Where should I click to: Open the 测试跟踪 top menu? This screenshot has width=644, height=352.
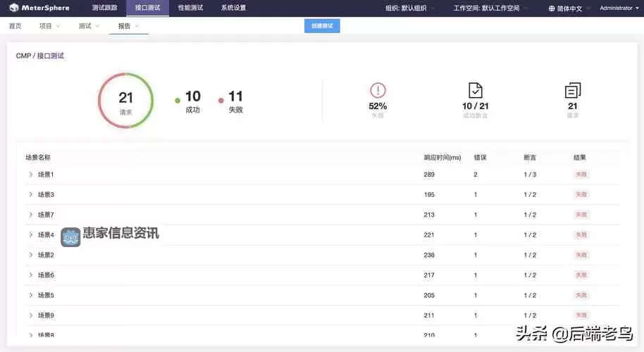click(104, 8)
